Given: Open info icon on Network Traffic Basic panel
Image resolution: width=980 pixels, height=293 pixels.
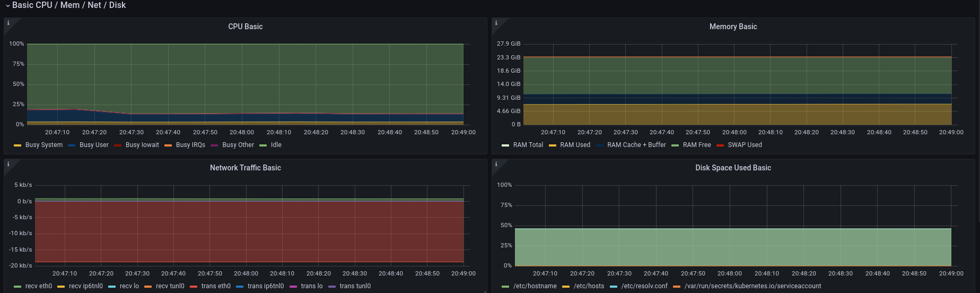Looking at the screenshot, I should (8, 164).
